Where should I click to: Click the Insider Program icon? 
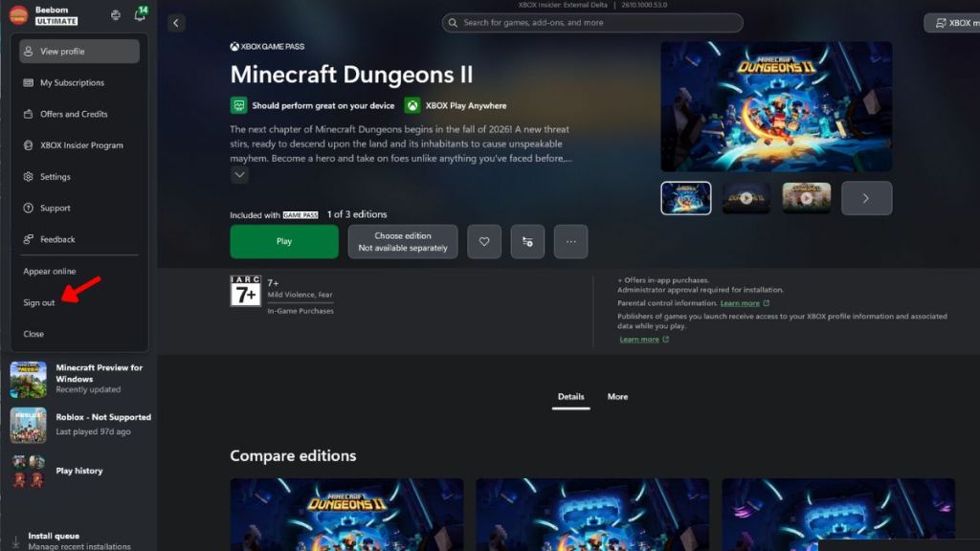coord(28,145)
